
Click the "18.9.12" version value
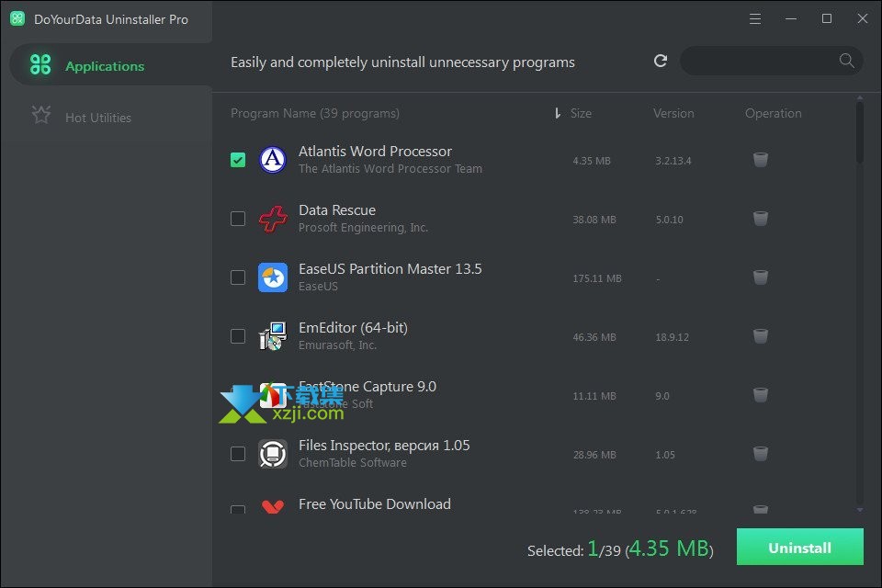click(673, 337)
